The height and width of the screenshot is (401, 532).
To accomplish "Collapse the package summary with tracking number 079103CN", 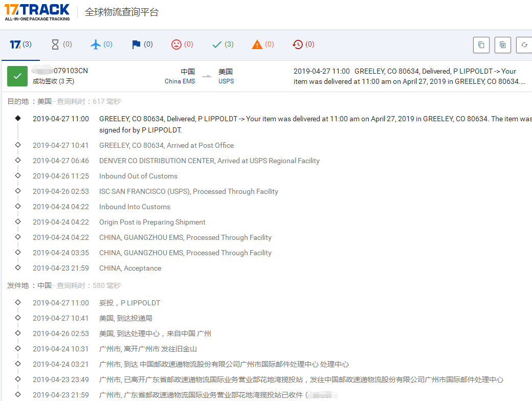I will (60, 71).
